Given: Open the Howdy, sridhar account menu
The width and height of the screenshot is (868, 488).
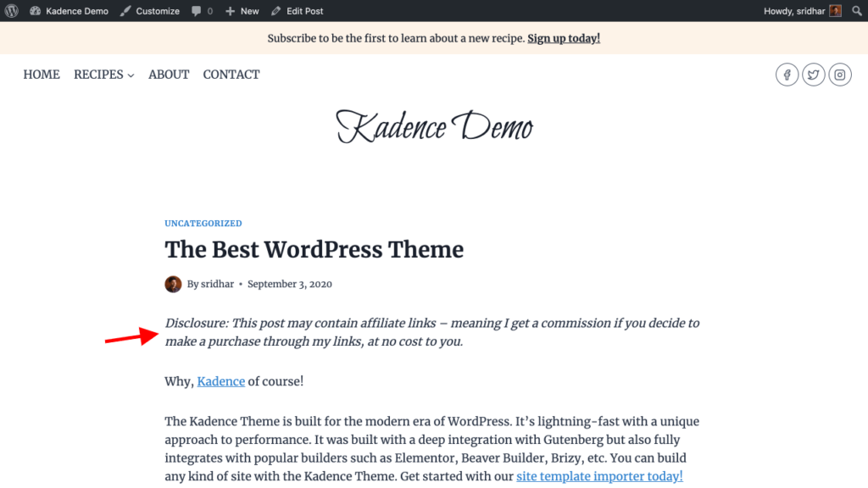Looking at the screenshot, I should [x=802, y=11].
